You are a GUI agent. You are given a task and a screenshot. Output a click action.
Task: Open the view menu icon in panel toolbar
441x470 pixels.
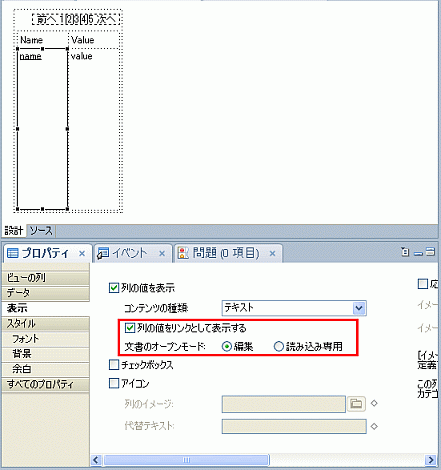pyautogui.click(x=405, y=252)
